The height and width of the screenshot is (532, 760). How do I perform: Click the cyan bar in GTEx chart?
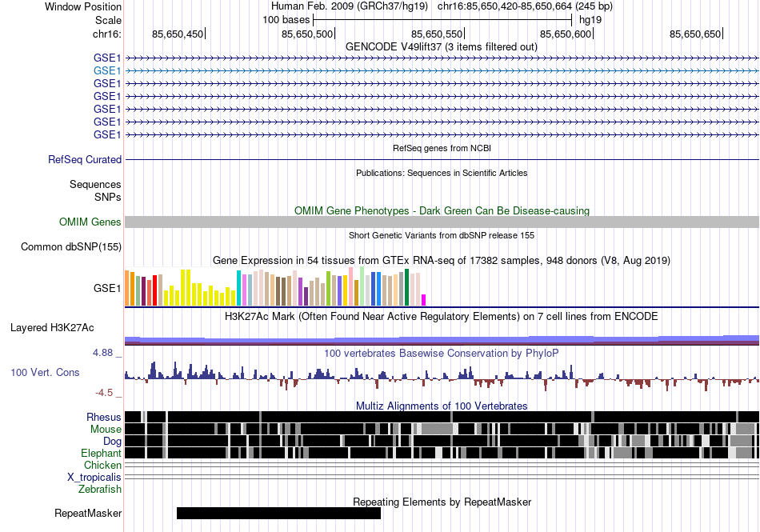pyautogui.click(x=238, y=288)
